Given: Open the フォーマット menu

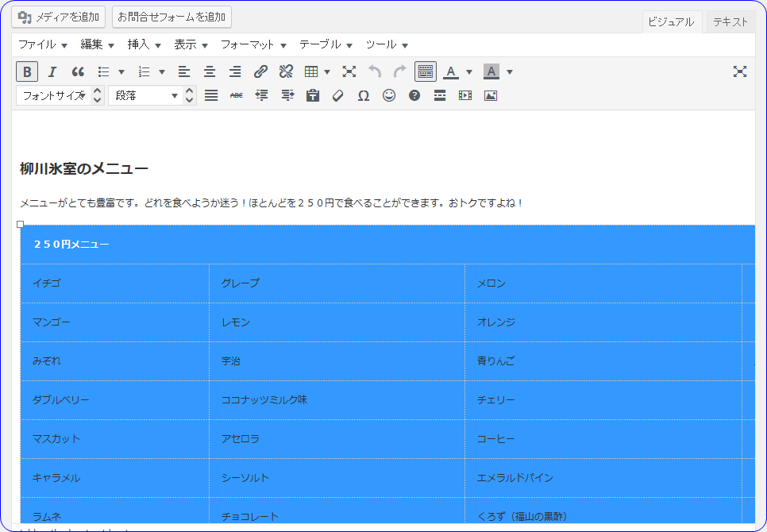Looking at the screenshot, I should (253, 44).
